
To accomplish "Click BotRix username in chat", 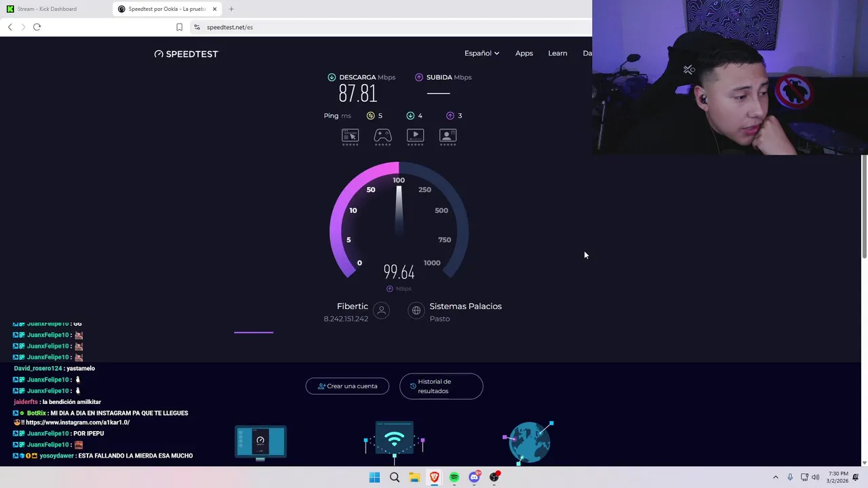I will pyautogui.click(x=37, y=413).
